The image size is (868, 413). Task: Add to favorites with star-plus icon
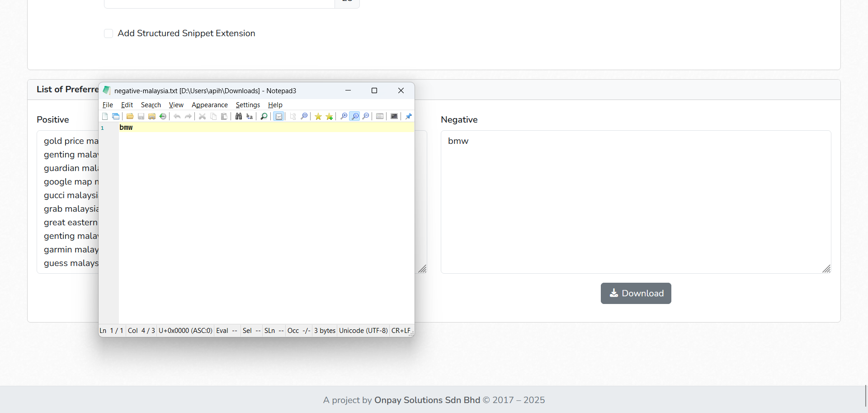(x=329, y=117)
